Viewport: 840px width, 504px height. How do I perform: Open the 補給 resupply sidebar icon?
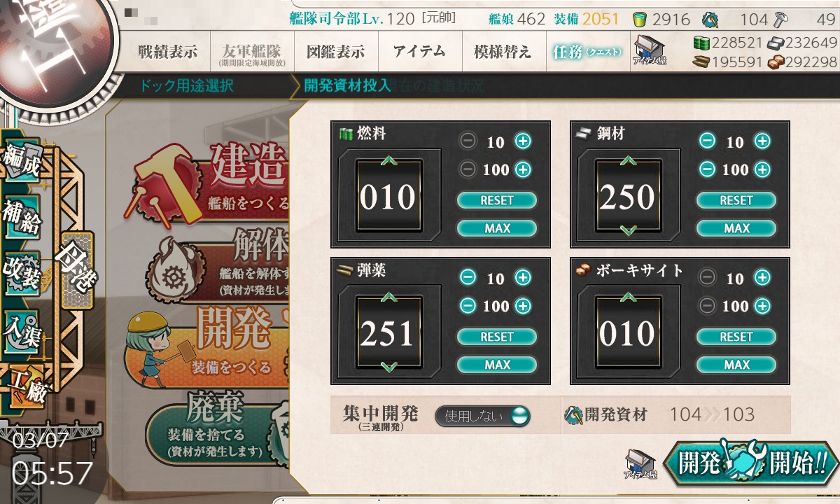pos(21,219)
